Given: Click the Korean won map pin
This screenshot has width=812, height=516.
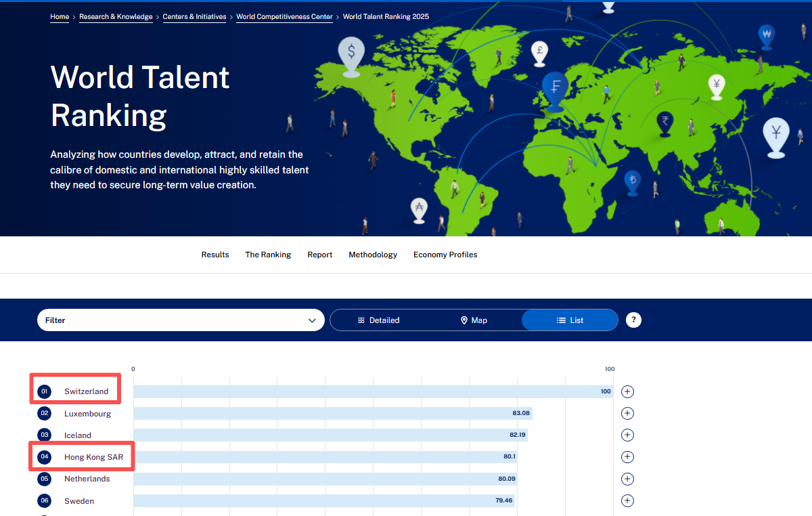Looking at the screenshot, I should click(x=766, y=35).
